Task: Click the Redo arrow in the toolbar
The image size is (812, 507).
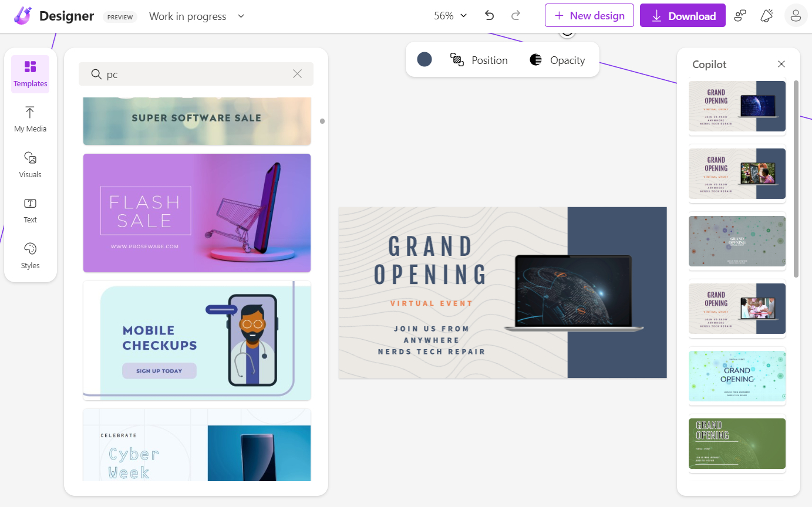Action: tap(515, 16)
